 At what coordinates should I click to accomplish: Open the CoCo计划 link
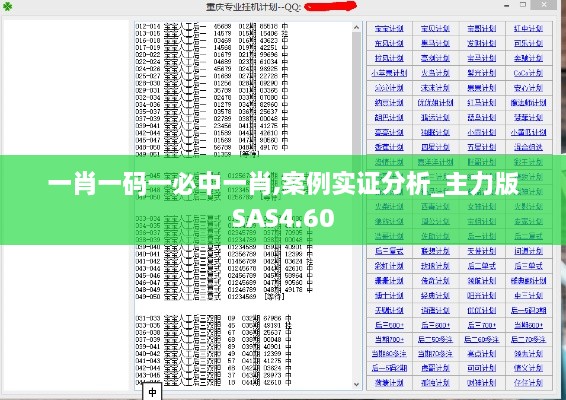point(528,73)
